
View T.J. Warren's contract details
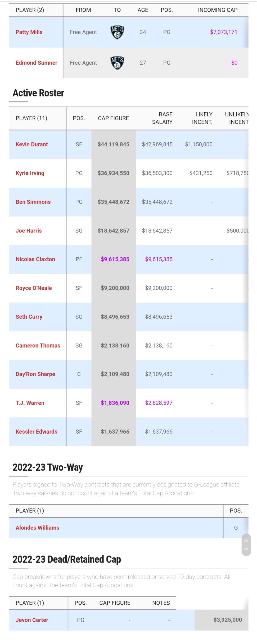(30, 403)
